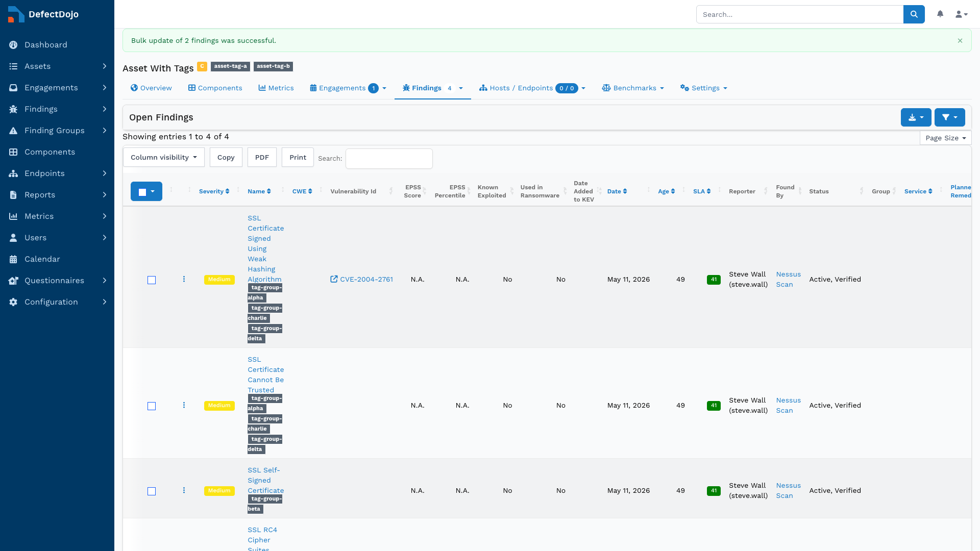Image resolution: width=980 pixels, height=551 pixels.
Task: Open the Page Size dropdown
Action: click(945, 138)
